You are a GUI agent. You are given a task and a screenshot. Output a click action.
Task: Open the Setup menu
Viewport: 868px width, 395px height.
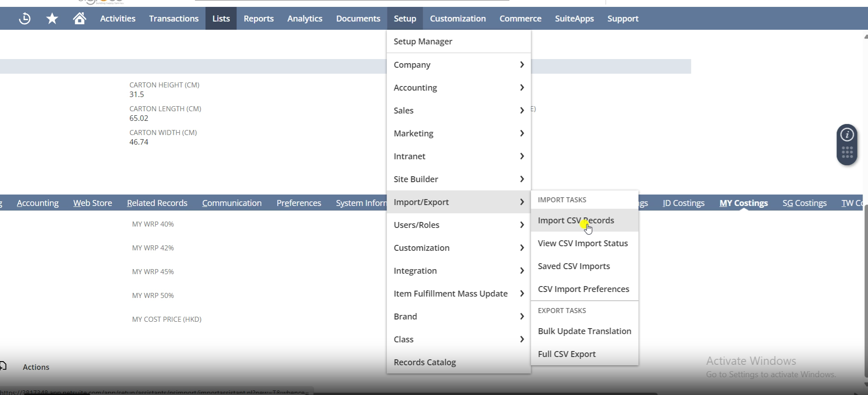405,19
